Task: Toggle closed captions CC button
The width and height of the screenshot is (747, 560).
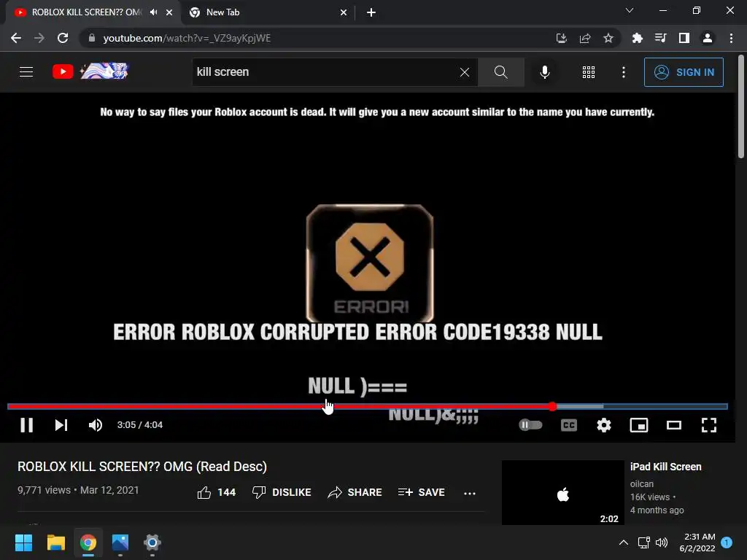Action: tap(569, 425)
